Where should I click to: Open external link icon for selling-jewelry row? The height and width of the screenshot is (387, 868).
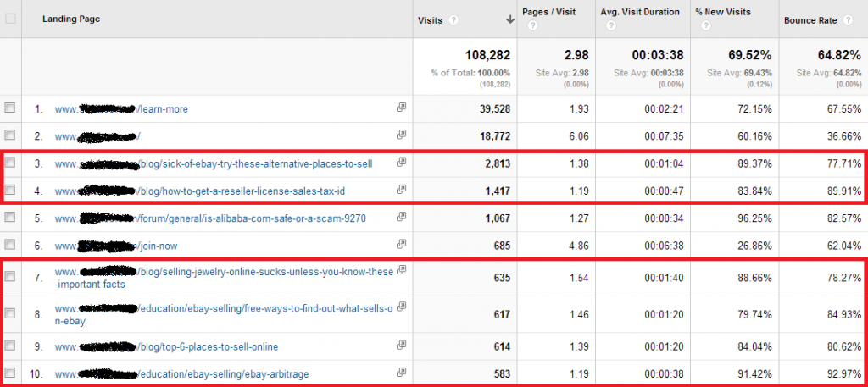[x=402, y=270]
